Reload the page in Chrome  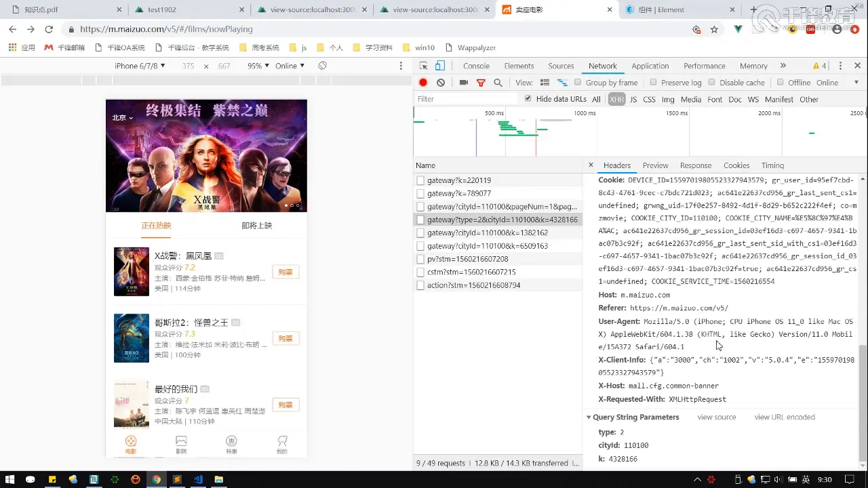[49, 29]
